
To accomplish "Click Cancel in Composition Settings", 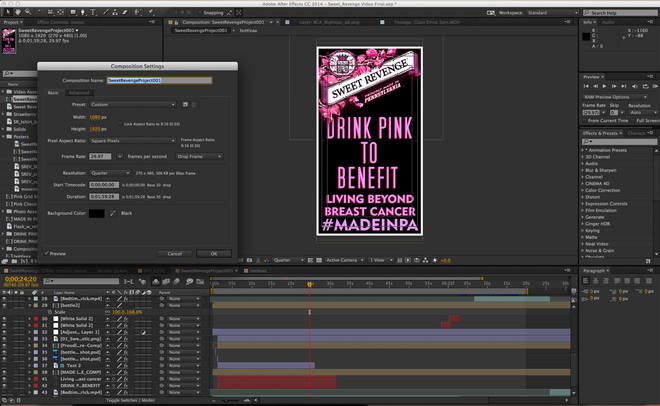I will tap(175, 254).
